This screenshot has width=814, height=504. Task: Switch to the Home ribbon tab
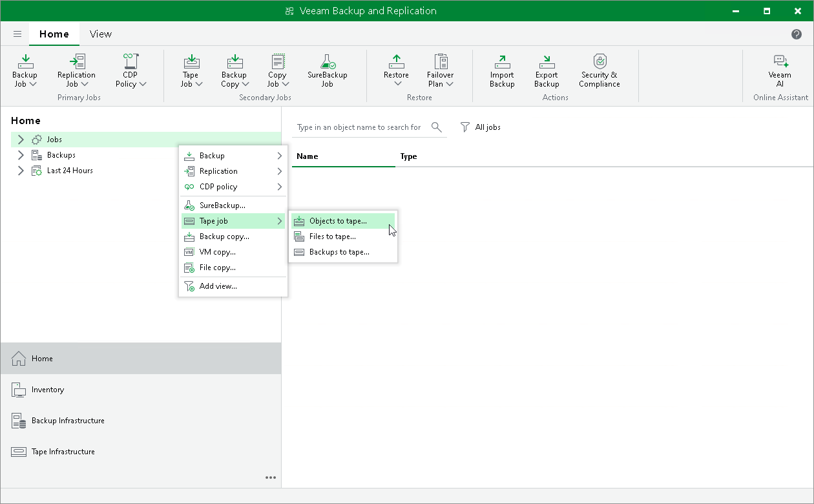coord(54,34)
